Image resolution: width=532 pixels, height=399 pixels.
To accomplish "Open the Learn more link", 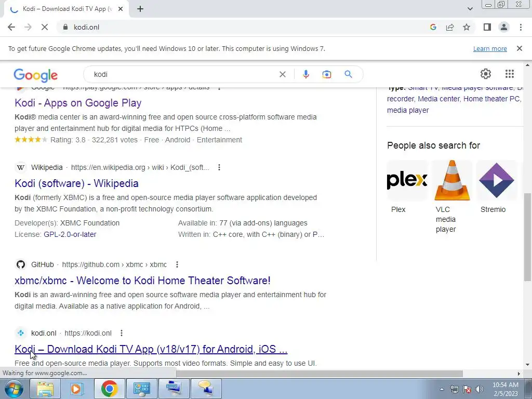I will pos(490,48).
